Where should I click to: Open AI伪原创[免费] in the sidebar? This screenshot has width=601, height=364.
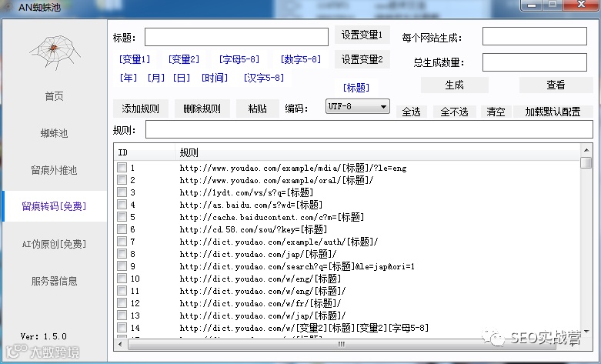point(54,244)
